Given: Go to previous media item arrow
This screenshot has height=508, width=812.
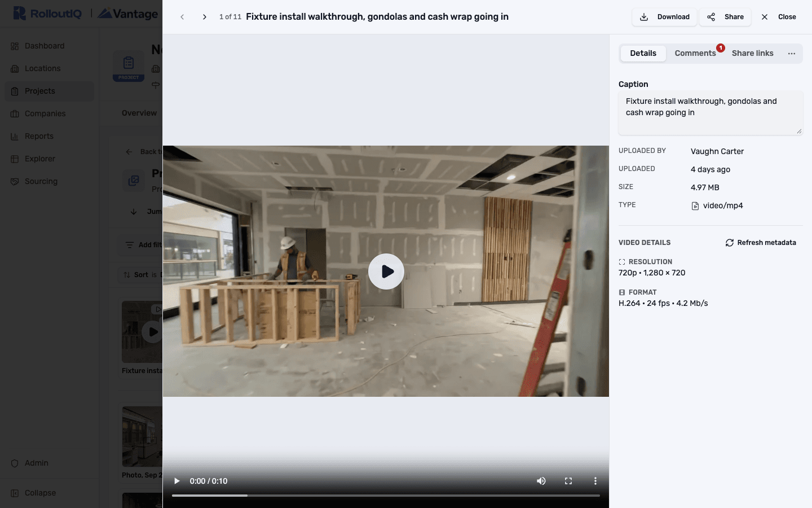Looking at the screenshot, I should 182,17.
